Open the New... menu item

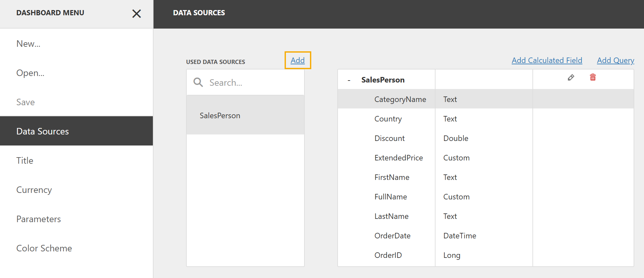(29, 44)
